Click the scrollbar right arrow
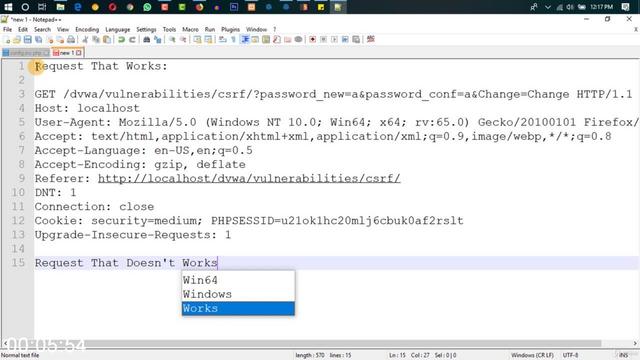Viewport: 640px width, 360px height. 635,344
